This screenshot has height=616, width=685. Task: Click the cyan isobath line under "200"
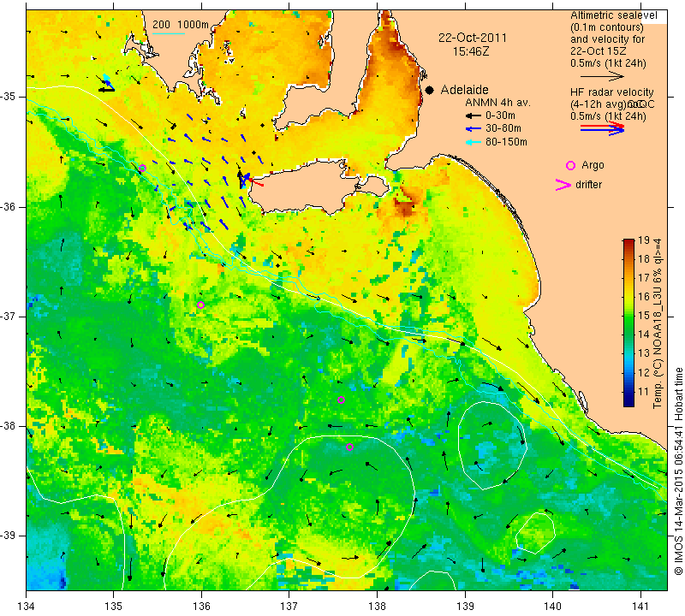click(x=169, y=33)
